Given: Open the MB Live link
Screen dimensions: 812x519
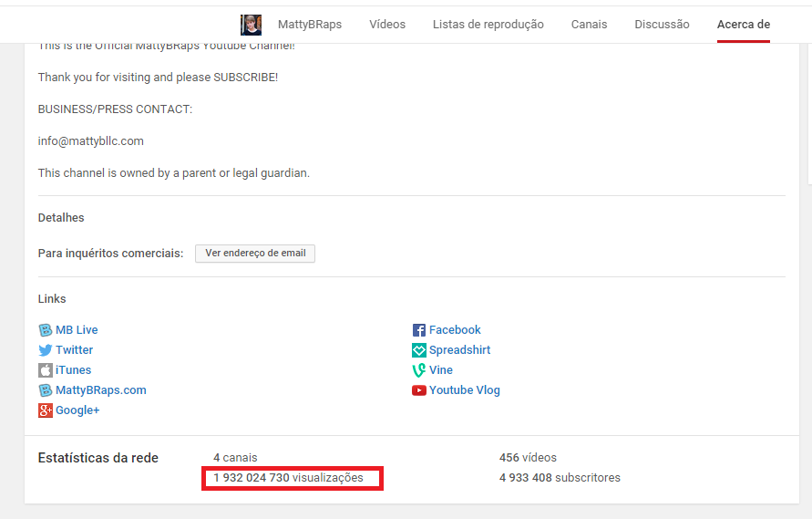Looking at the screenshot, I should coord(77,330).
